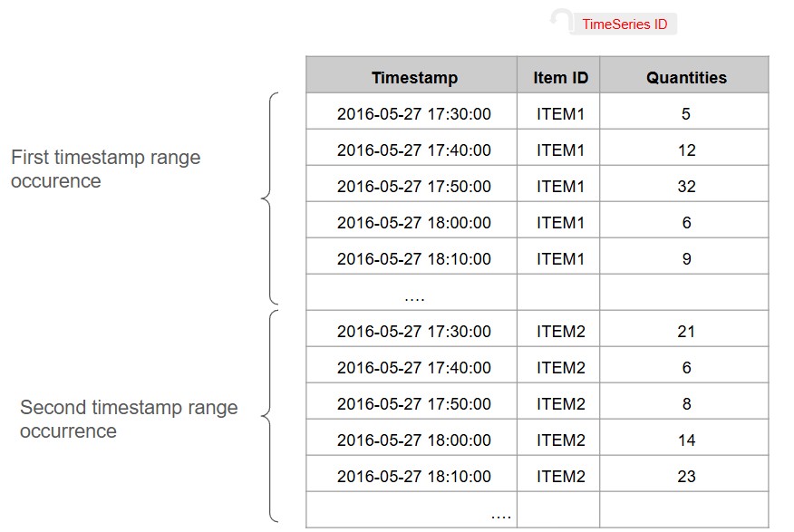Click the quantity cell showing 9
The width and height of the screenshot is (794, 532).
pyautogui.click(x=684, y=256)
